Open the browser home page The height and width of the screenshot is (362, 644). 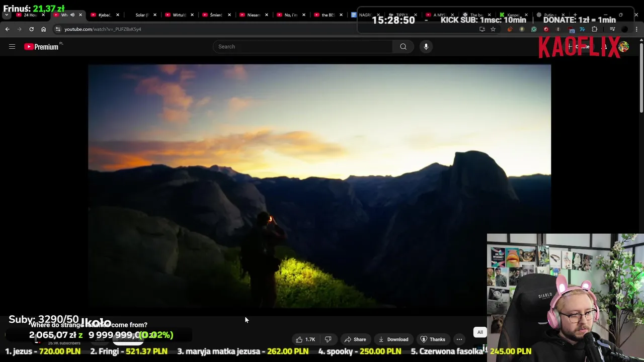tap(43, 29)
